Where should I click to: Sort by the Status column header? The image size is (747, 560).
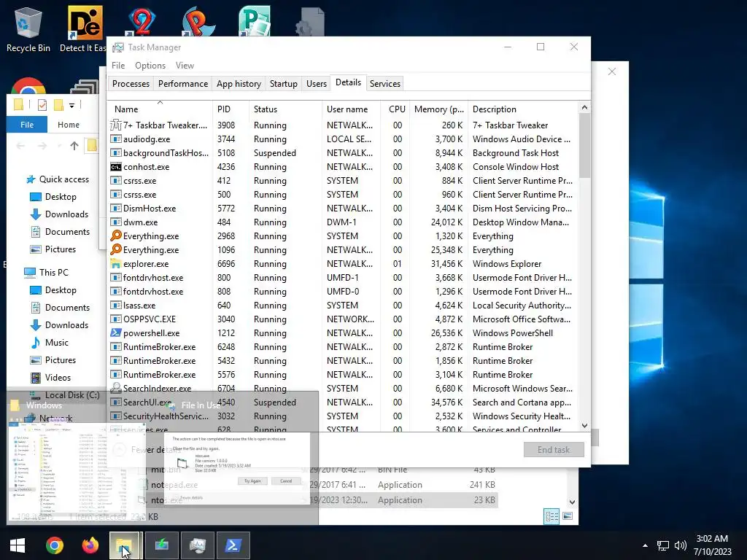tap(285, 109)
